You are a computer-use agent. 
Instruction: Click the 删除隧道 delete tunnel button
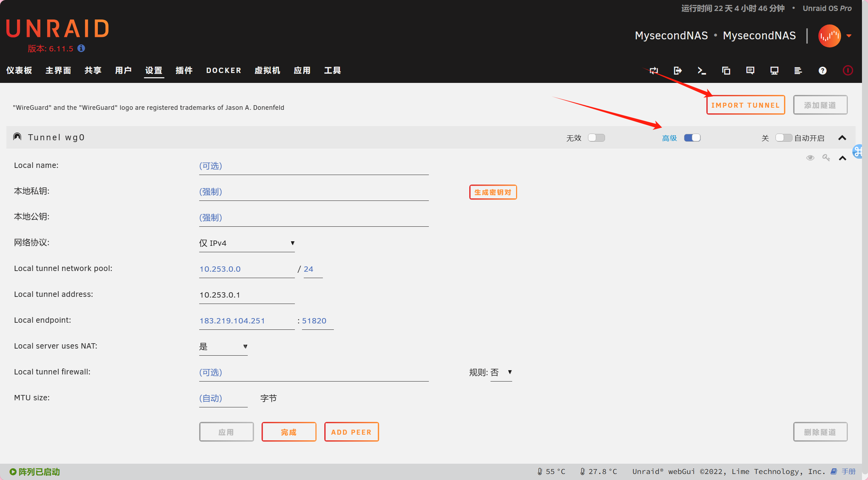[x=820, y=432]
